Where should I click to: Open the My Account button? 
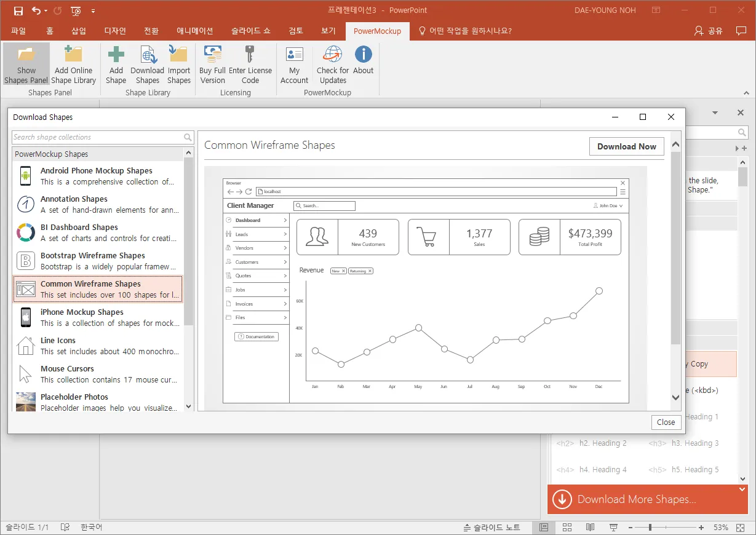coord(294,55)
